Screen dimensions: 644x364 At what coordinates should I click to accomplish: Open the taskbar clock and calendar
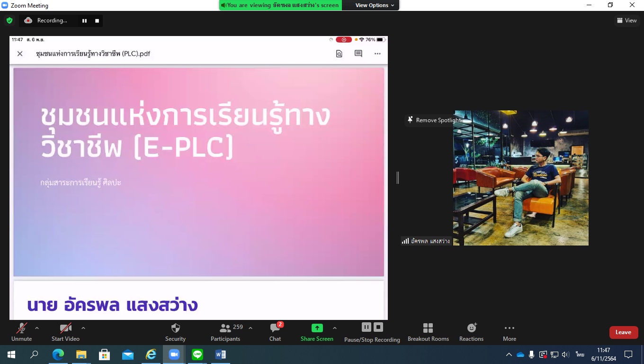(603, 355)
